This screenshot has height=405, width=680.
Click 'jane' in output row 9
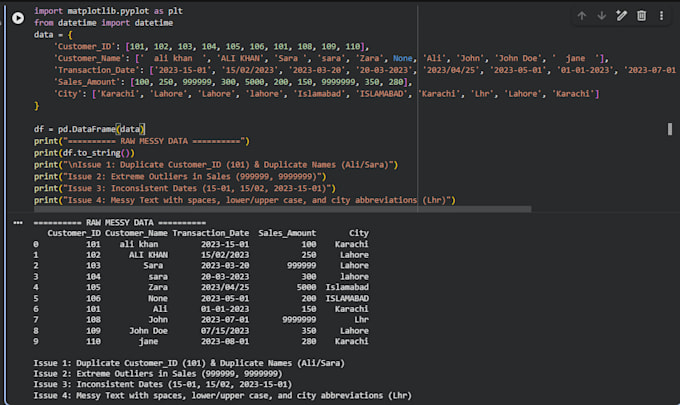click(x=148, y=341)
